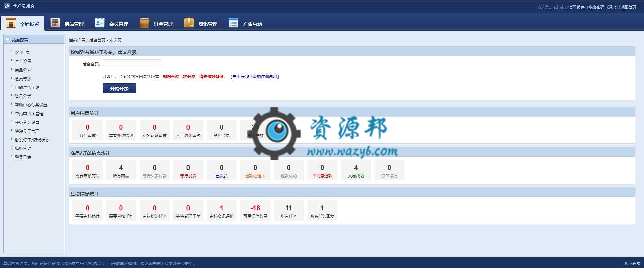Open the 等待买家付款 stat card
Viewport: 644px width, 268px height.
pos(155,170)
